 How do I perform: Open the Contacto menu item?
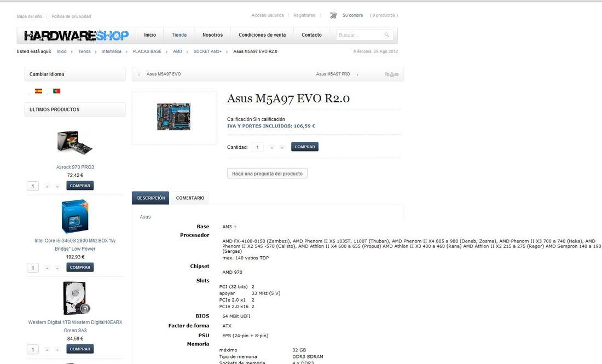pos(311,35)
